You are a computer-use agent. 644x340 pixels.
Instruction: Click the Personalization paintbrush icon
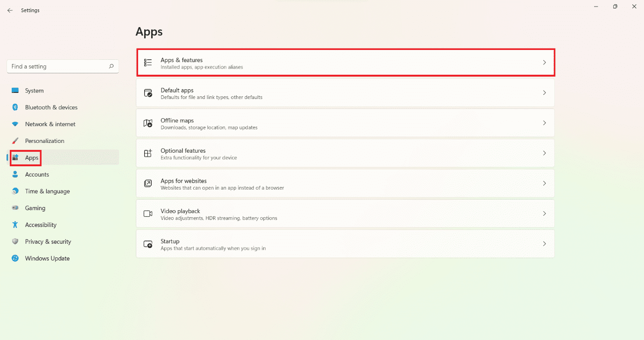[x=15, y=141]
